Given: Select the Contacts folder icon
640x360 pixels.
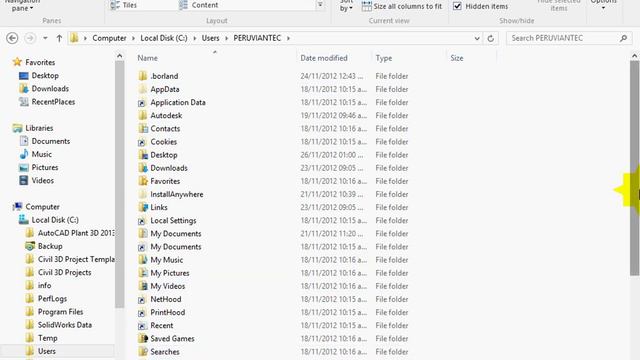Looking at the screenshot, I should (x=142, y=129).
